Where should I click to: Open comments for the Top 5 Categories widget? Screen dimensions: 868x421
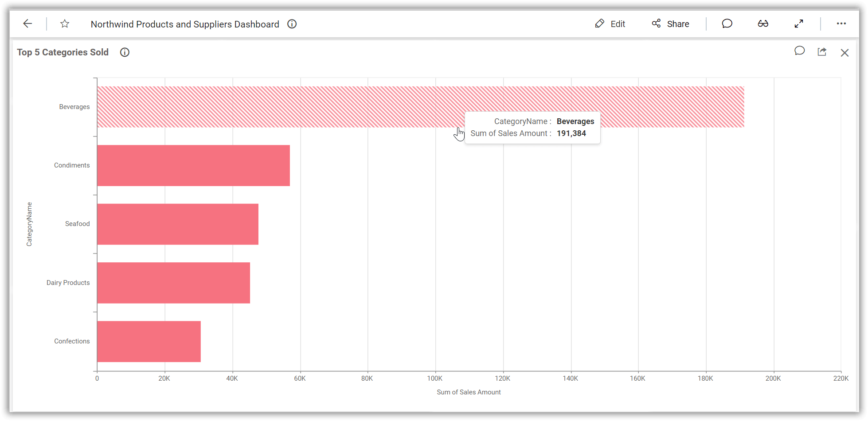click(800, 51)
